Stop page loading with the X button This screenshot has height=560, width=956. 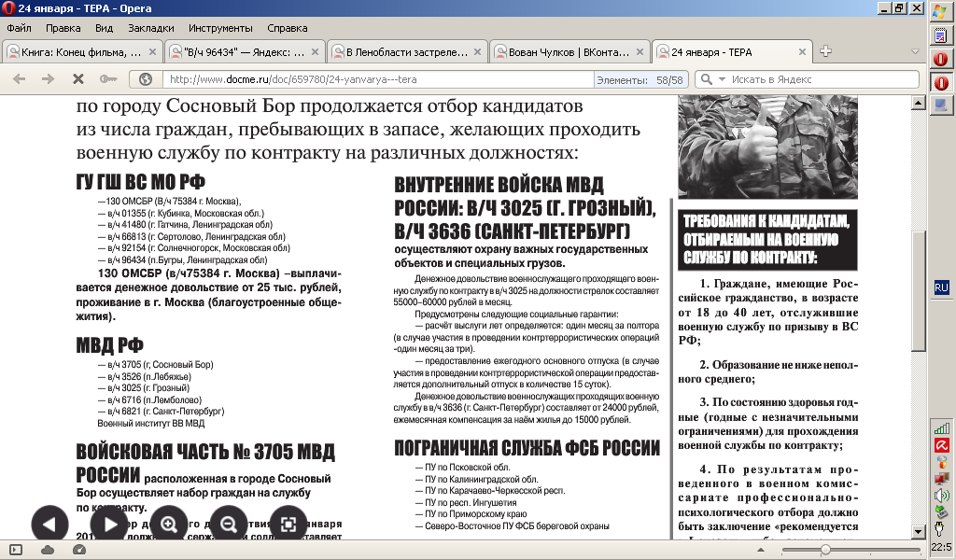pyautogui.click(x=78, y=79)
